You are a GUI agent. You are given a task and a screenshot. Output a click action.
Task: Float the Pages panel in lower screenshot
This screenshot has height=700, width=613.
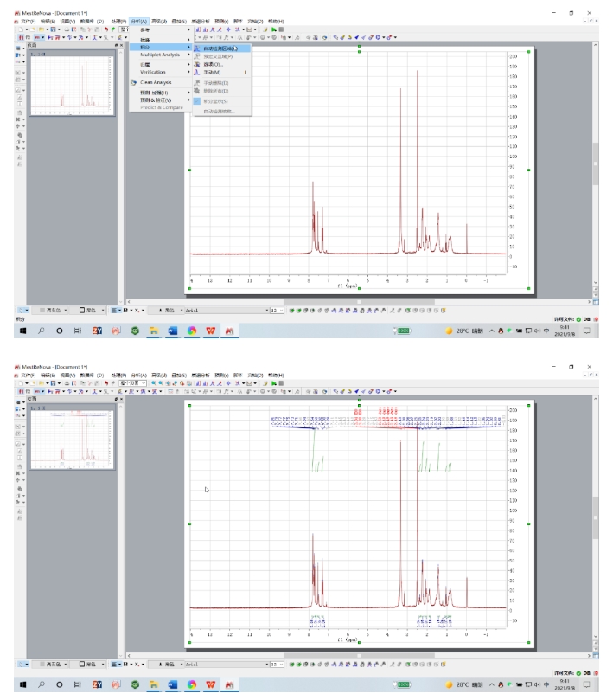pyautogui.click(x=116, y=399)
